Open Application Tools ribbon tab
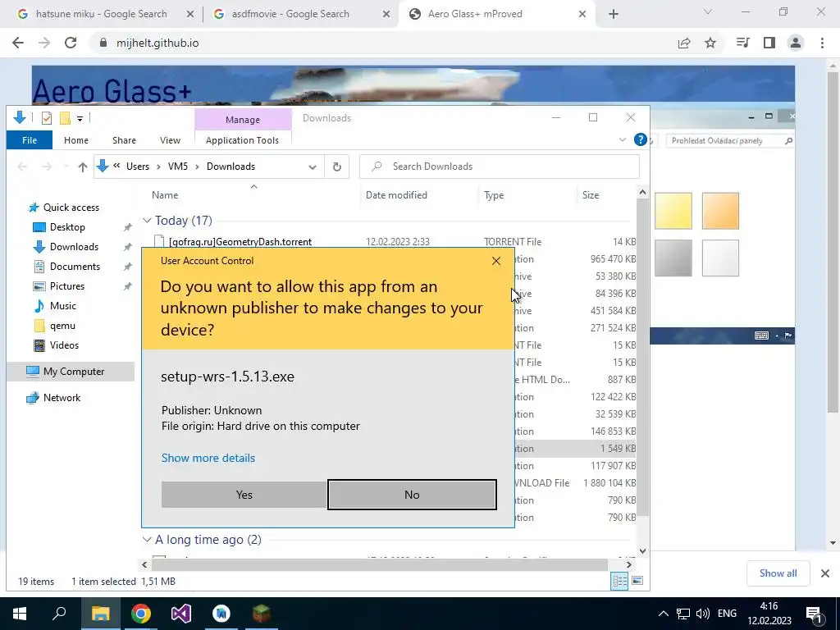Viewport: 840px width, 630px height. point(242,140)
